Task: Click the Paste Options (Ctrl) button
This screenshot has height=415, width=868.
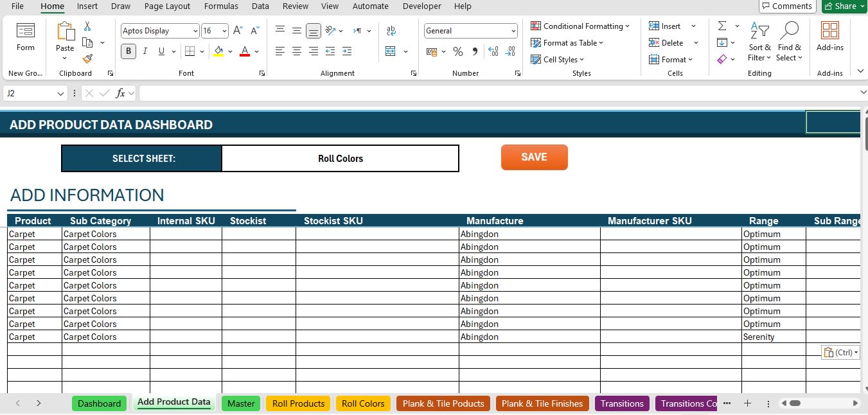Action: point(840,353)
